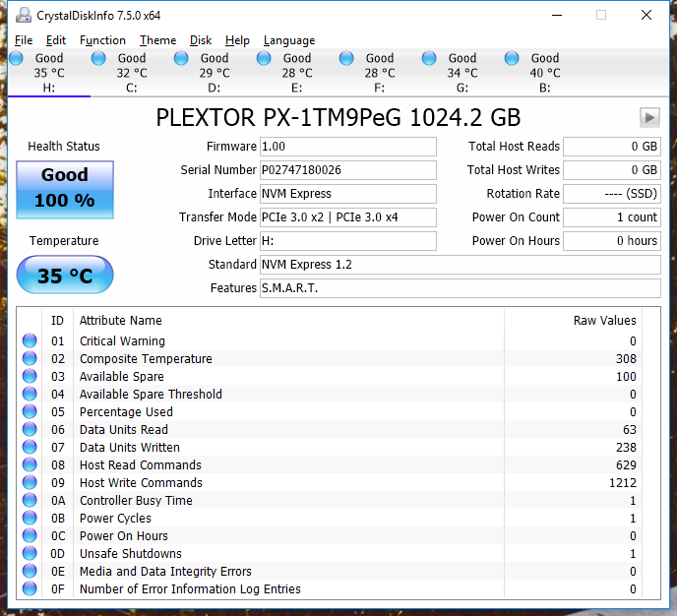Switch to the drive B: tab at 40 °C
Screen dimensions: 677x616
tap(544, 73)
